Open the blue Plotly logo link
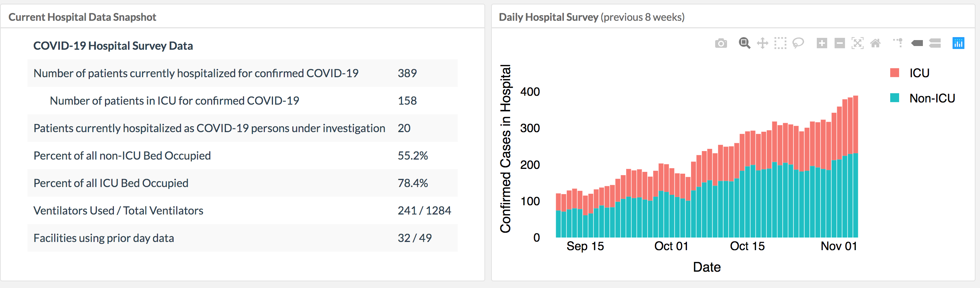The image size is (980, 288). (x=958, y=43)
